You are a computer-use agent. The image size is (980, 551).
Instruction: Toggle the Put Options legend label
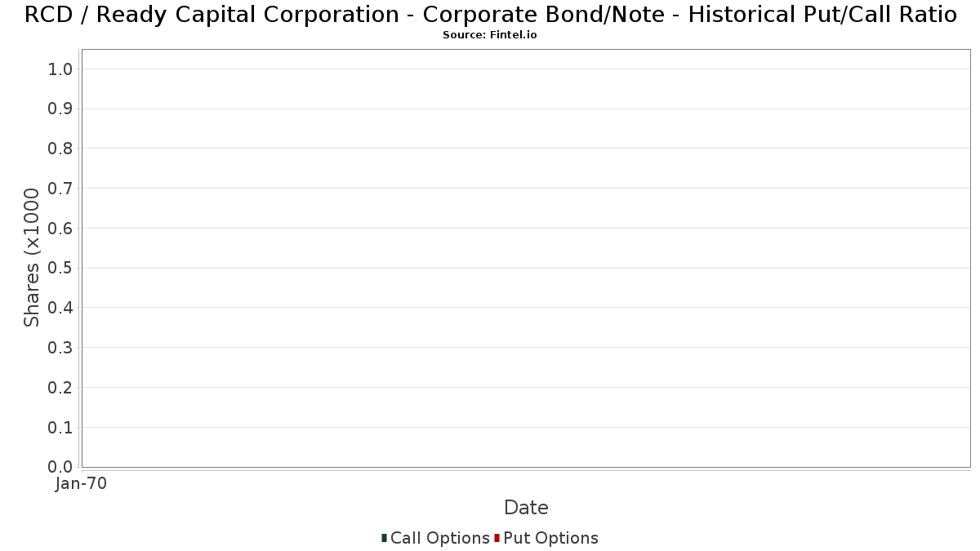[551, 538]
